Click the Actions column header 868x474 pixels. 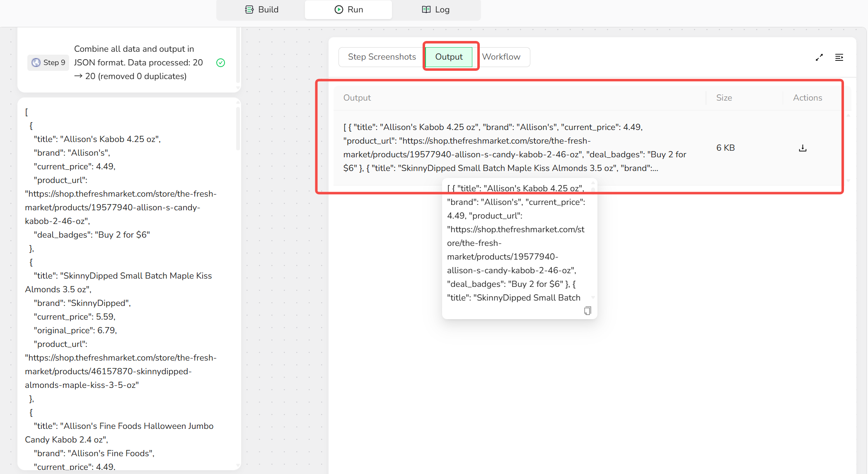[807, 98]
